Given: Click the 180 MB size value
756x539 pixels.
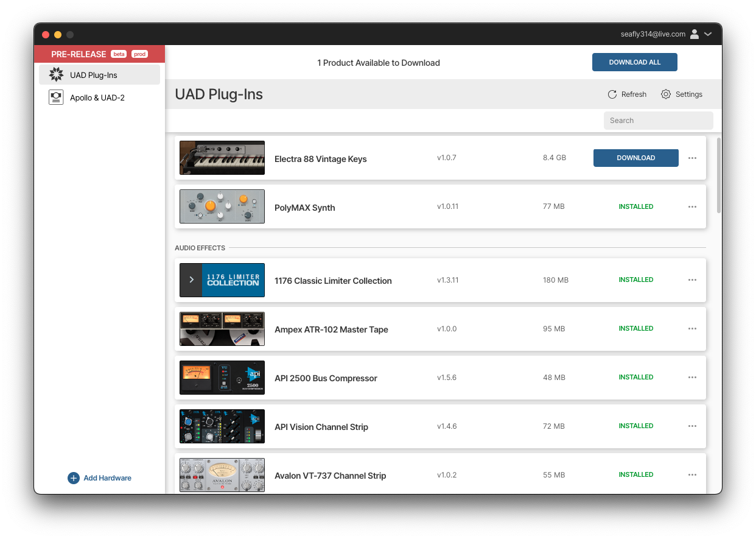Looking at the screenshot, I should 556,280.
